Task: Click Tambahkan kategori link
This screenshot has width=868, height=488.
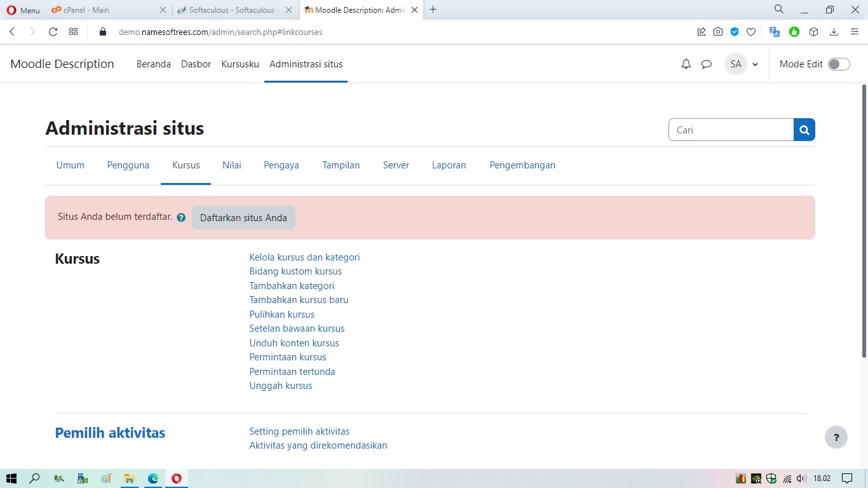Action: click(x=292, y=286)
